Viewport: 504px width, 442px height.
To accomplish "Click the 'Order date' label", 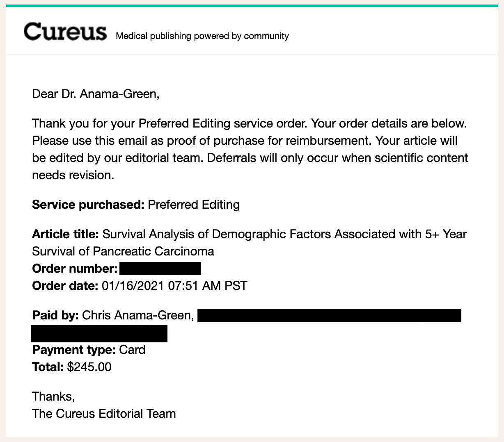I will coord(65,285).
